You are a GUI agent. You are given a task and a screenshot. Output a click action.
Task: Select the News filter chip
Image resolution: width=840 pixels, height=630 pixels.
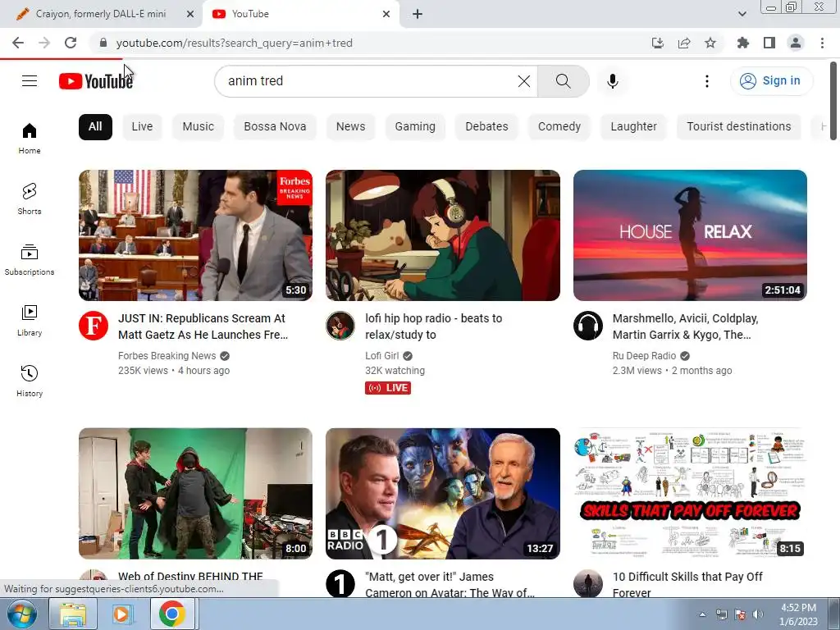[x=350, y=127]
